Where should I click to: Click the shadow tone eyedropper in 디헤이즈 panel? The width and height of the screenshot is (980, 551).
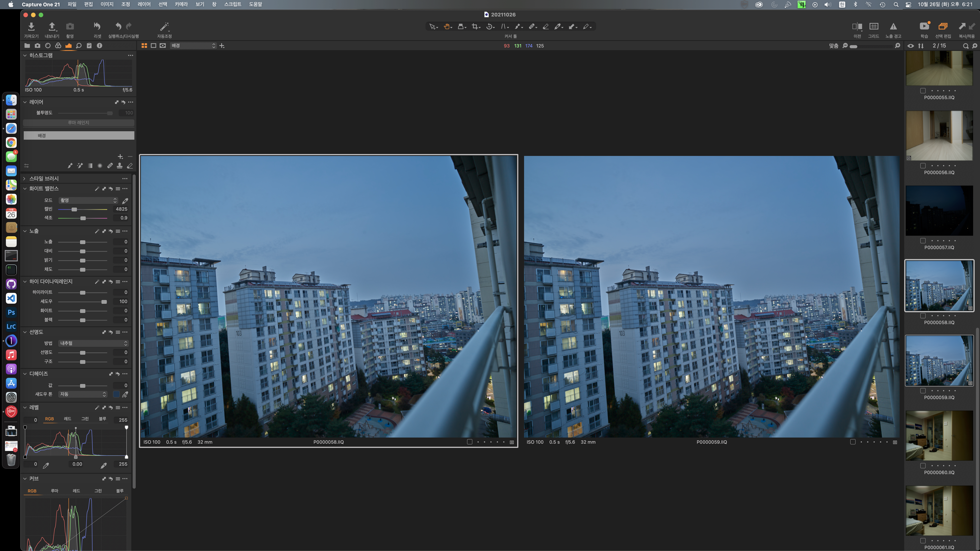click(125, 394)
